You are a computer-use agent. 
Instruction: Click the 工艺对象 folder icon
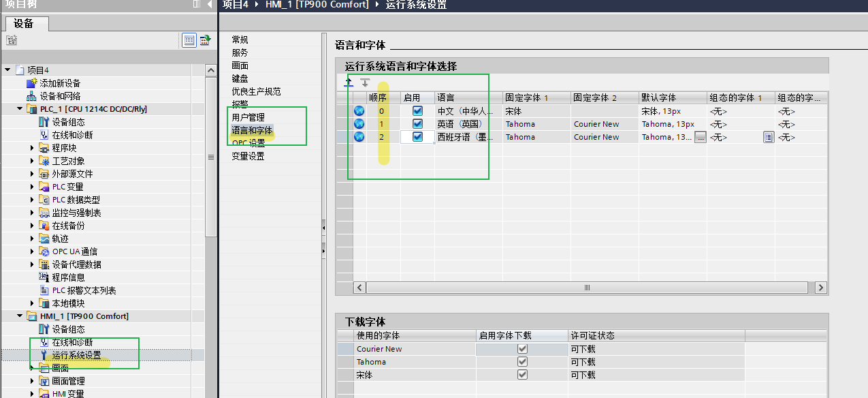click(44, 161)
